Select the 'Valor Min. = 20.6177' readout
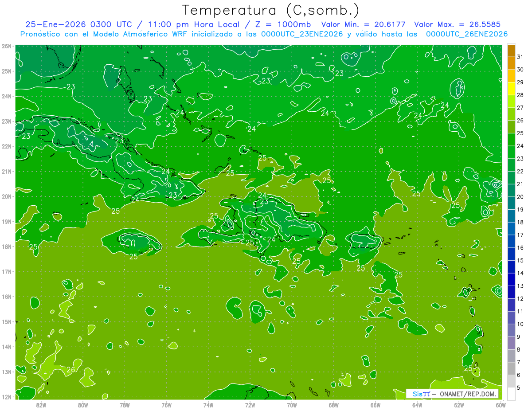Viewport: 532px width, 411px height. tap(363, 24)
